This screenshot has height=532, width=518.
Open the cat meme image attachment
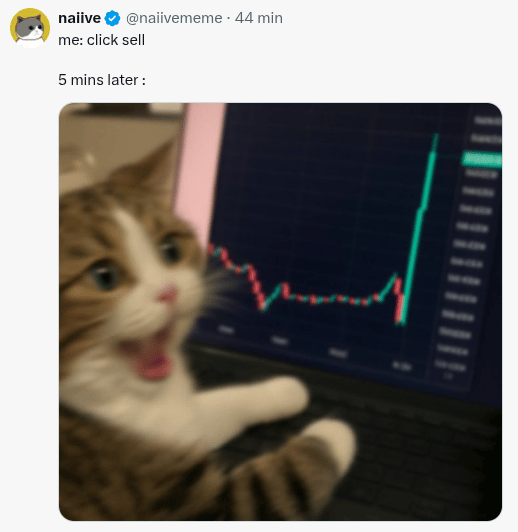[x=280, y=311]
